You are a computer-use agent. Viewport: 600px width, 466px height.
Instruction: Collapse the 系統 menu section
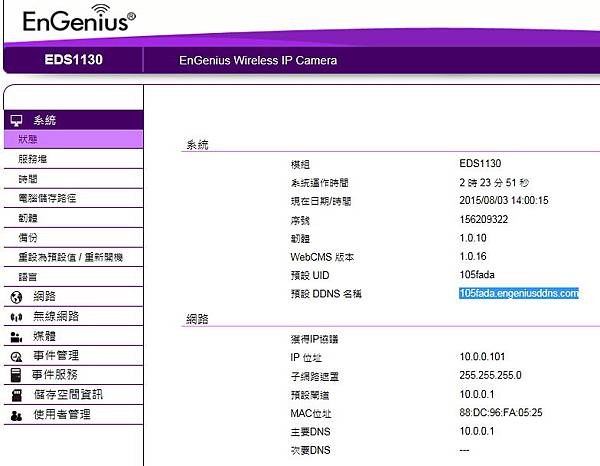coord(73,120)
